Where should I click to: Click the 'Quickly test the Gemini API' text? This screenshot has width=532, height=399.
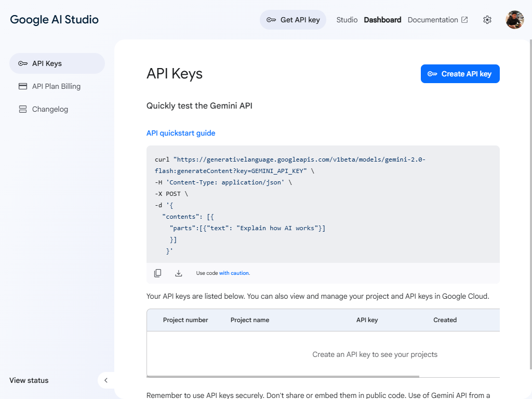click(x=199, y=106)
